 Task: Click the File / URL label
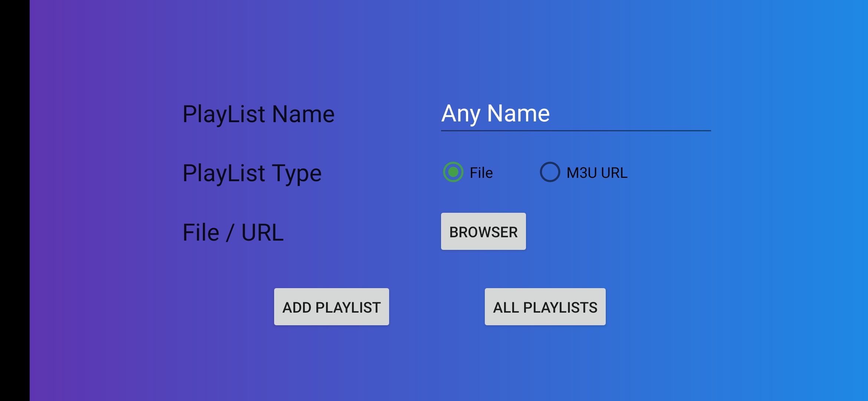(x=233, y=233)
